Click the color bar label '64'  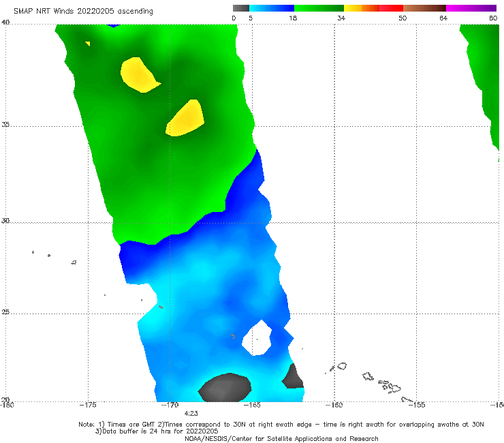tap(443, 18)
